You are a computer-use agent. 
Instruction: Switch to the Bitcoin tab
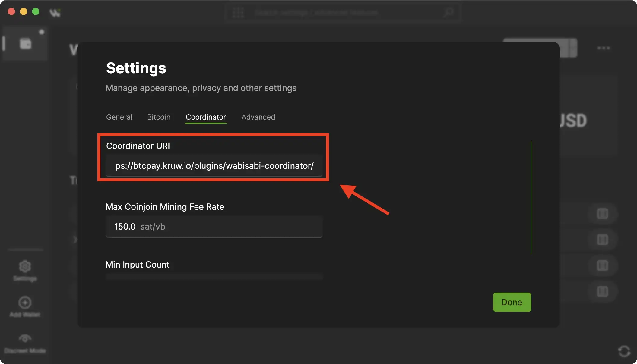point(159,117)
